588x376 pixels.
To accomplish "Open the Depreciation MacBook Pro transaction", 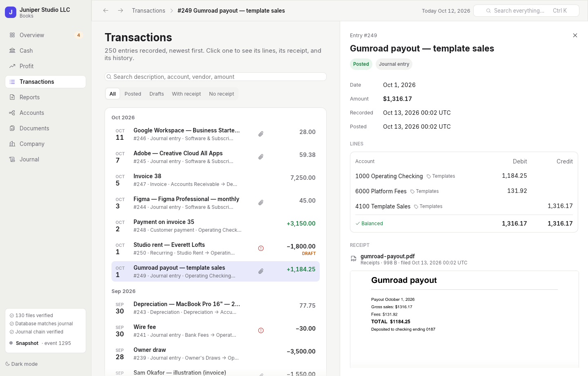I will [x=216, y=308].
